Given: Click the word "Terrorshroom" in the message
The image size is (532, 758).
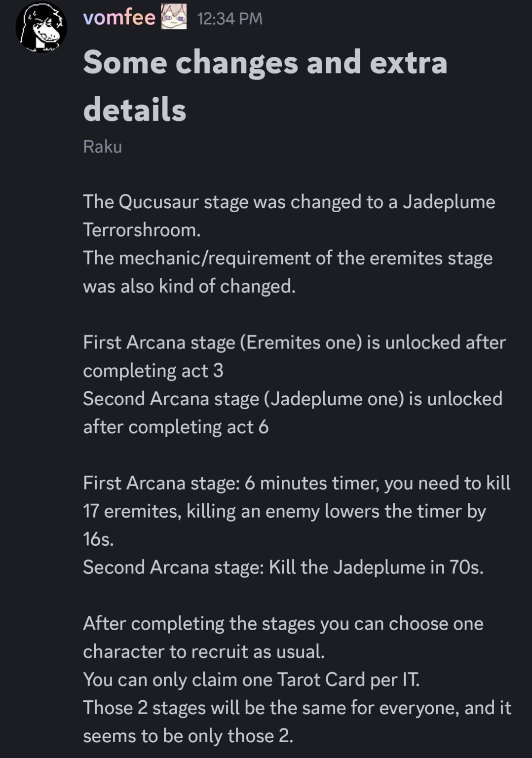Looking at the screenshot, I should [141, 230].
